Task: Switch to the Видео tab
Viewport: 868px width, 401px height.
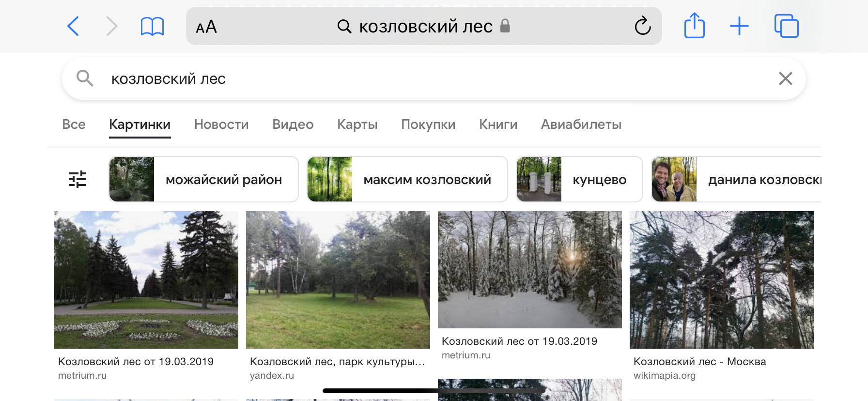Action: (x=293, y=124)
